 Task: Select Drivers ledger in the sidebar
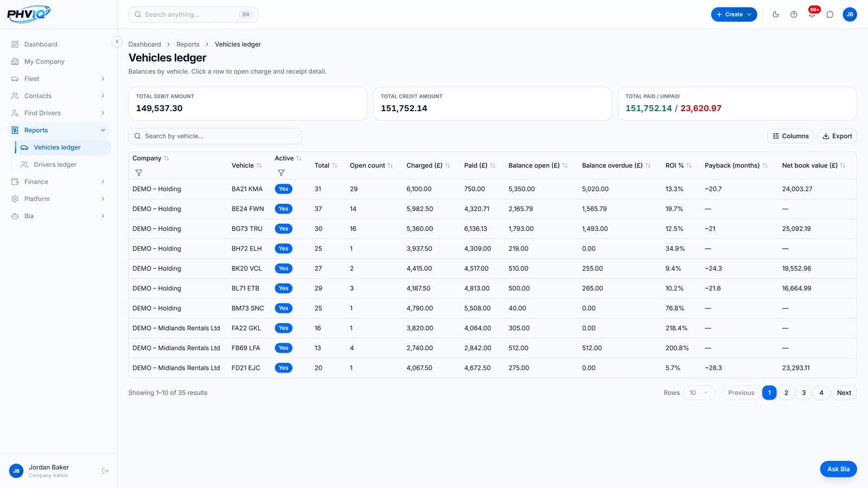tap(63, 164)
